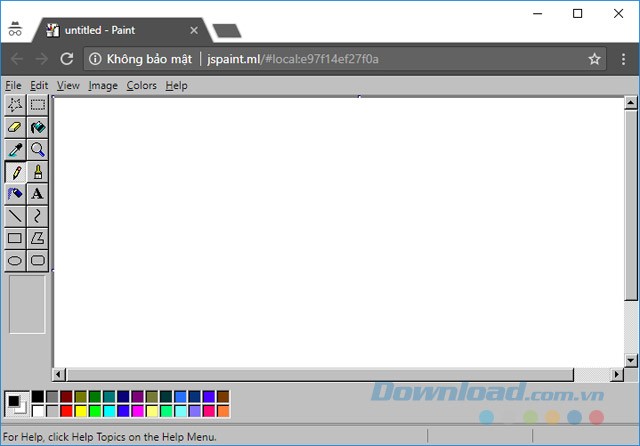
Task: Select the Line tool
Action: coord(15,216)
